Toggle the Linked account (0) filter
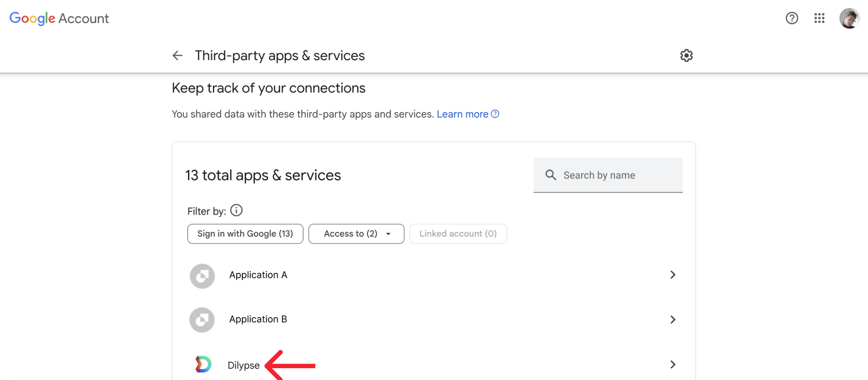The height and width of the screenshot is (380, 868). point(458,234)
